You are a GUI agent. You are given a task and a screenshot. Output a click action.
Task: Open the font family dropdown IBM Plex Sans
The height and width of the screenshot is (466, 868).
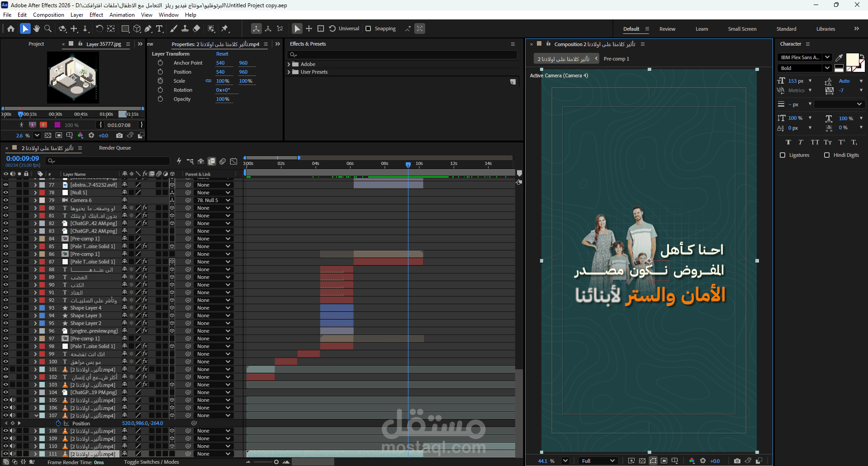804,57
